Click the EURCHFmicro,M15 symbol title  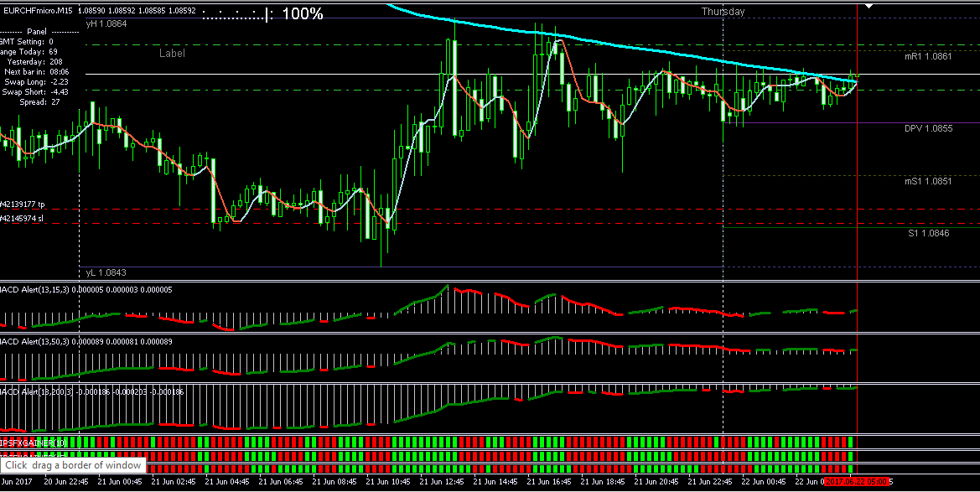[39, 11]
